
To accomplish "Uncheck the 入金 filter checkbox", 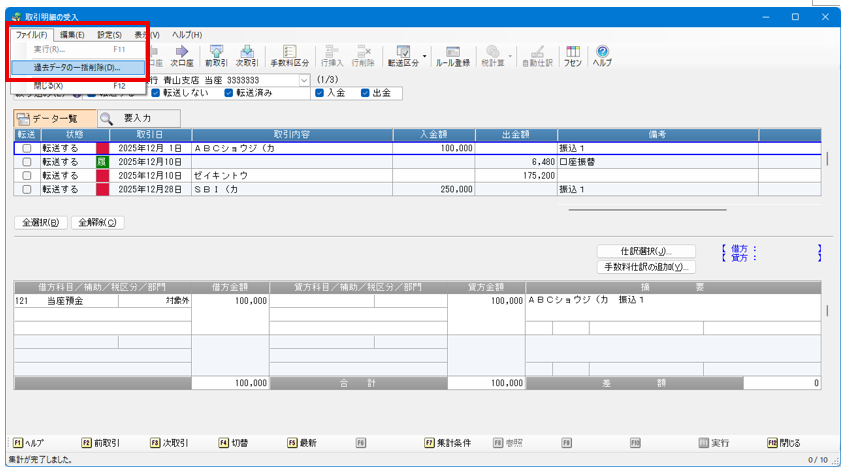I will pyautogui.click(x=320, y=94).
